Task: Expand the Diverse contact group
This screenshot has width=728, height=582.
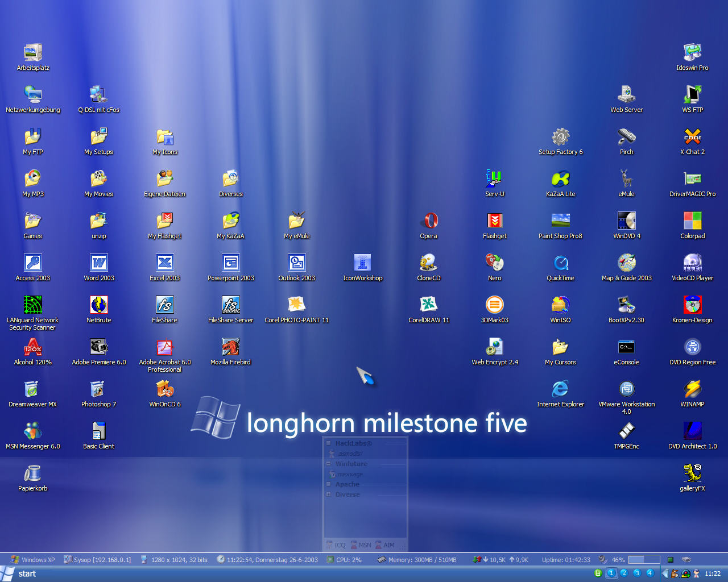Action: click(x=329, y=494)
